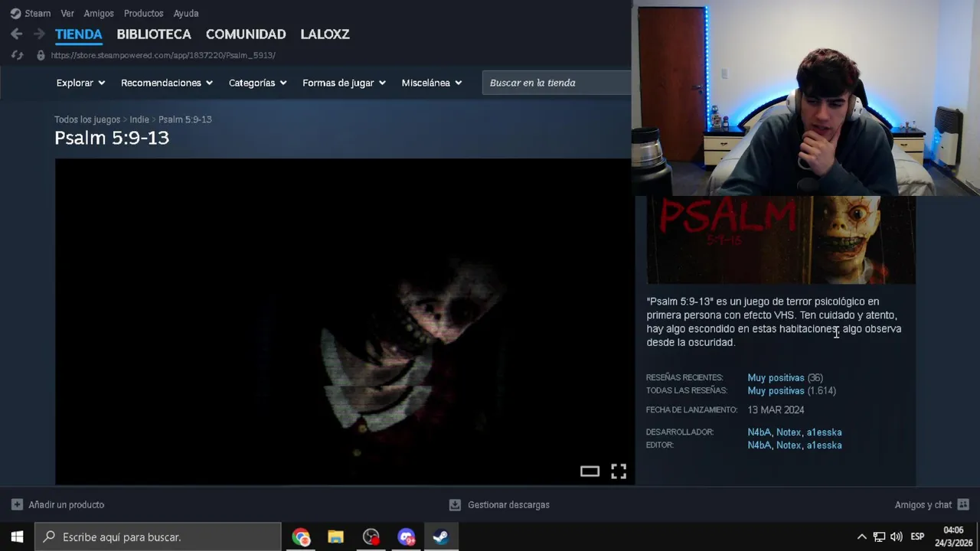The height and width of the screenshot is (551, 980).
Task: Switch to the COMUNIDAD tab
Action: (x=246, y=34)
